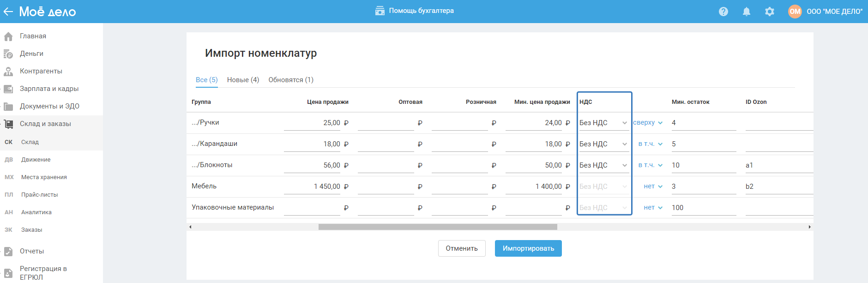Viewport: 868px width, 283px height.
Task: Click the Деньги coins icon in sidebar
Action: (x=8, y=54)
